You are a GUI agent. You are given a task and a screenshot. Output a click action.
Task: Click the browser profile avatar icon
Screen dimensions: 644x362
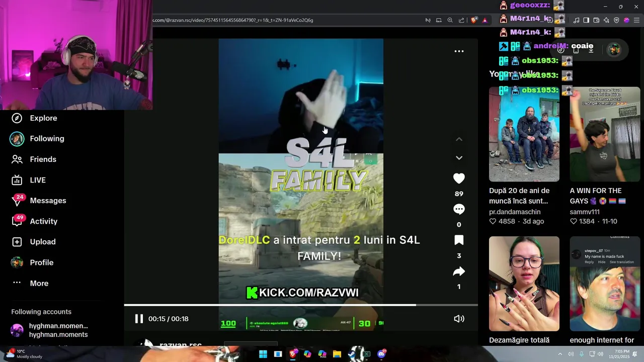[x=626, y=20]
